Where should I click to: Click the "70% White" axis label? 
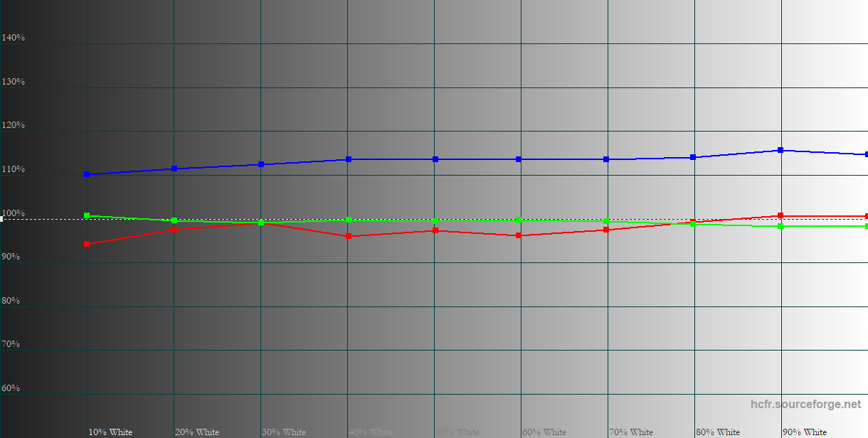coord(631,432)
